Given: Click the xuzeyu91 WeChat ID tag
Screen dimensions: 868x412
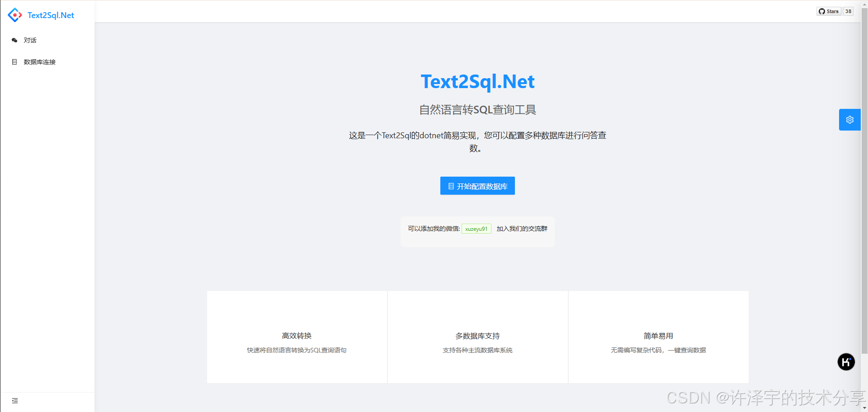Looking at the screenshot, I should (476, 229).
